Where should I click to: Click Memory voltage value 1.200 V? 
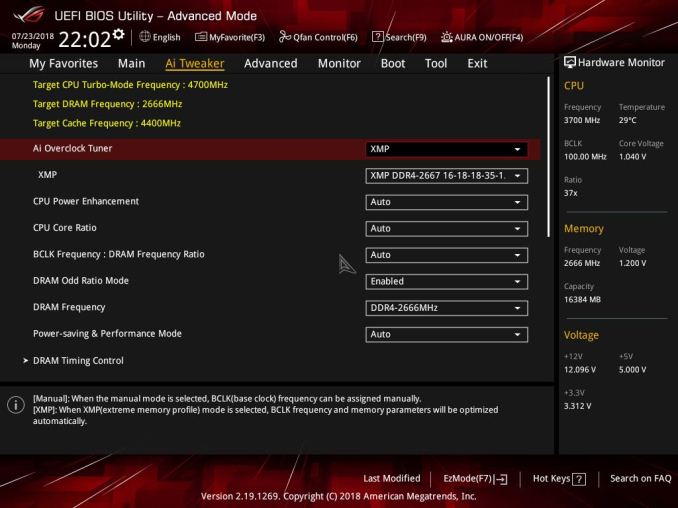[x=632, y=263]
